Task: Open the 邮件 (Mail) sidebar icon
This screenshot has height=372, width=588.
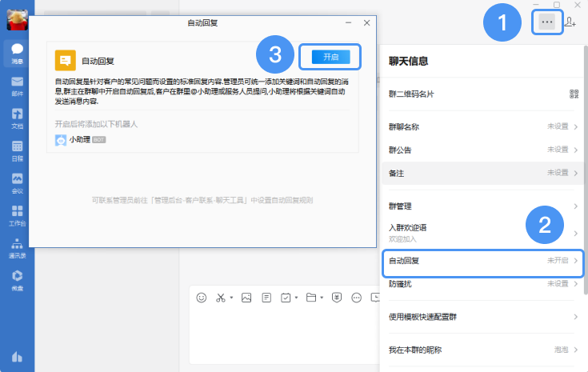Action: [x=17, y=85]
